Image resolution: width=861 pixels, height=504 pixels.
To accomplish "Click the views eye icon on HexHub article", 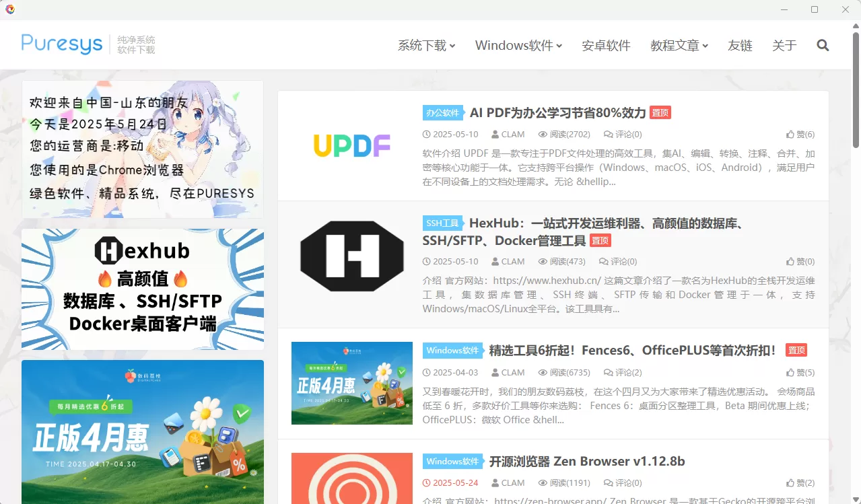I will [543, 261].
